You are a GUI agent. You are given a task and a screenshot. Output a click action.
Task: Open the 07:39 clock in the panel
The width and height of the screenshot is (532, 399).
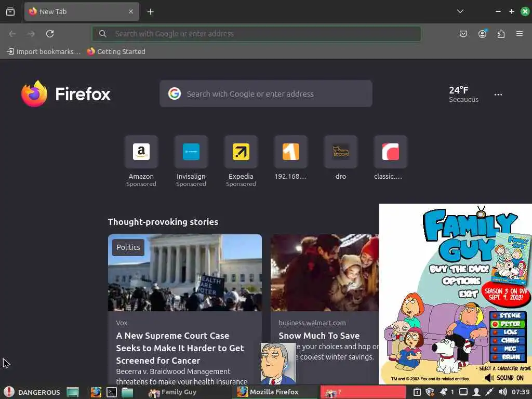coord(521,392)
